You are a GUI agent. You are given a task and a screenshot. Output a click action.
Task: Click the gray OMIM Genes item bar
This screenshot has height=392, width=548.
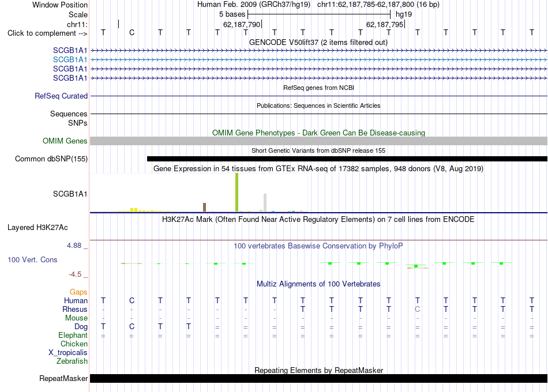click(x=318, y=141)
